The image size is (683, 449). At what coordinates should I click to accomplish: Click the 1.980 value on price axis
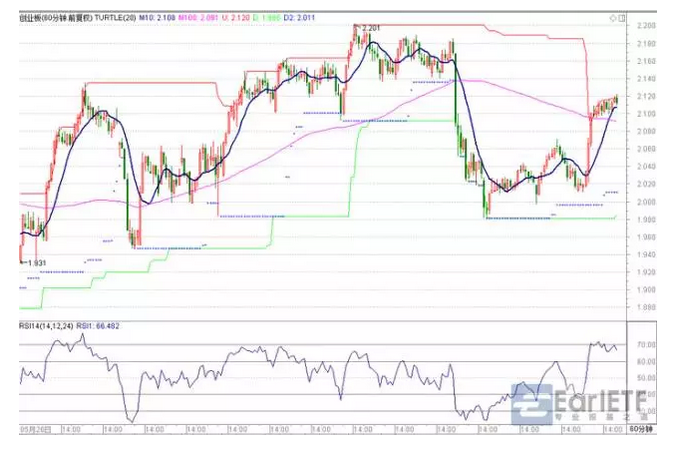tap(646, 219)
